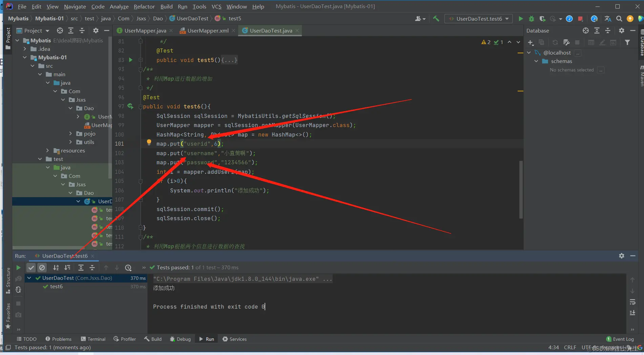Sort test results by duration

point(67,268)
